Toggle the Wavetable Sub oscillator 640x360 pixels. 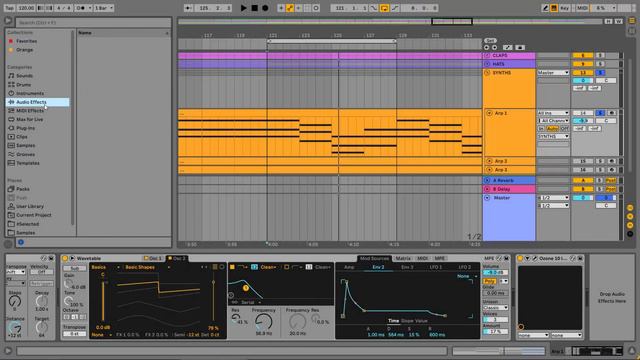pos(75,268)
